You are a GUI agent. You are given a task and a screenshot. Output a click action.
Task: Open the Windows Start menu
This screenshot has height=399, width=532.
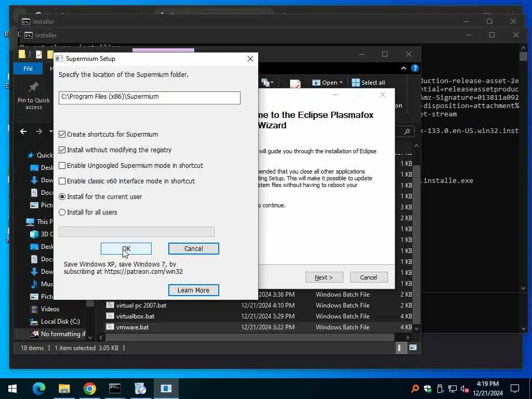[12, 389]
